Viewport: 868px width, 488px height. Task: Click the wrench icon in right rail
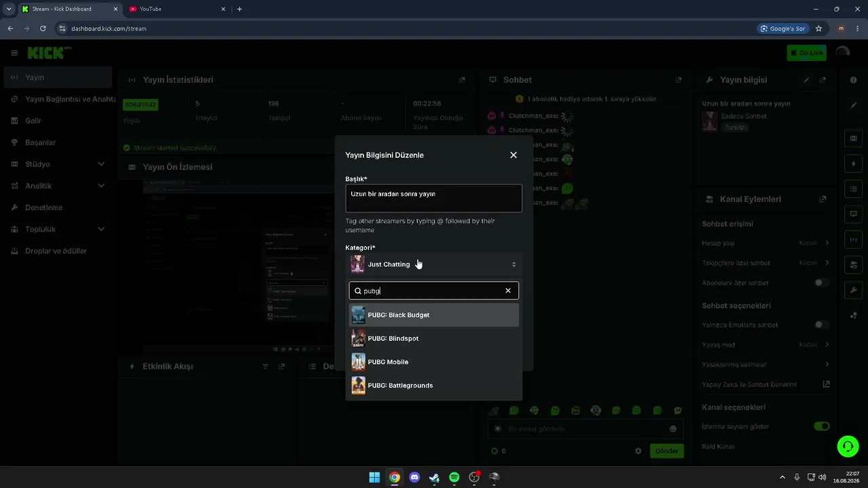tap(853, 290)
